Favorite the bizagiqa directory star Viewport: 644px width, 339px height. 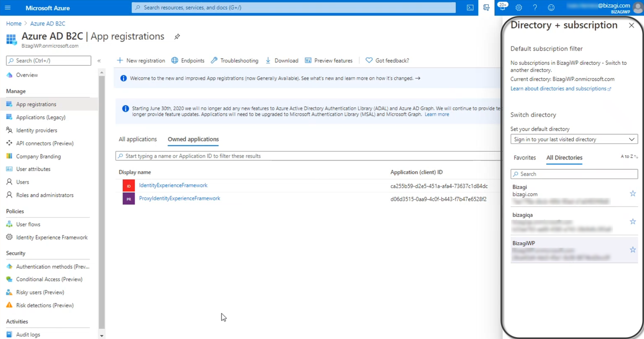coord(633,222)
